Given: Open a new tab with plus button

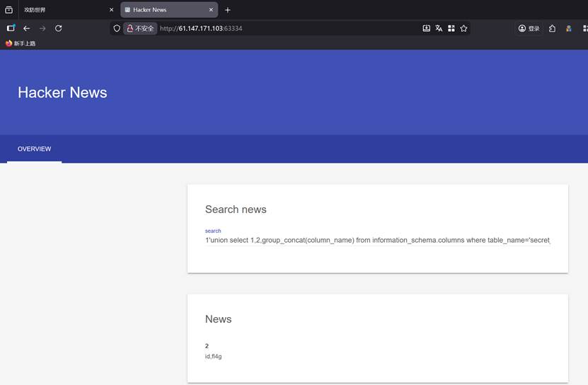Looking at the screenshot, I should point(228,10).
